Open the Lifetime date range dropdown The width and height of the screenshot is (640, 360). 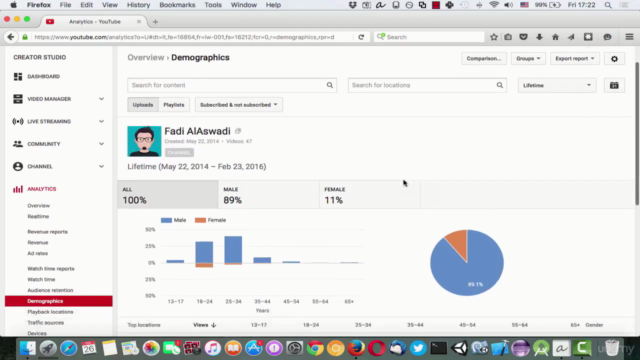click(557, 85)
